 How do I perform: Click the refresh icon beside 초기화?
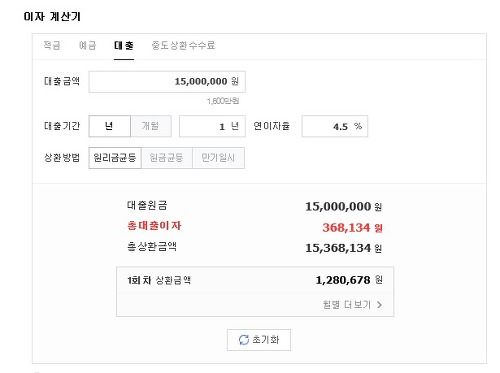[244, 340]
